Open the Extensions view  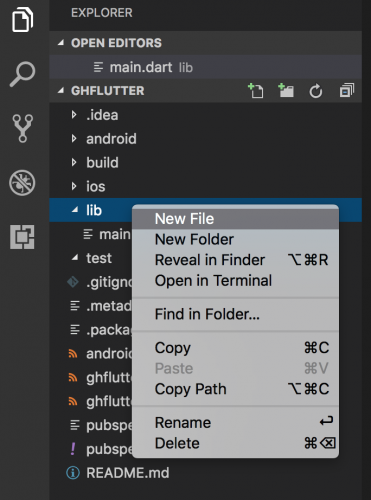[22, 237]
